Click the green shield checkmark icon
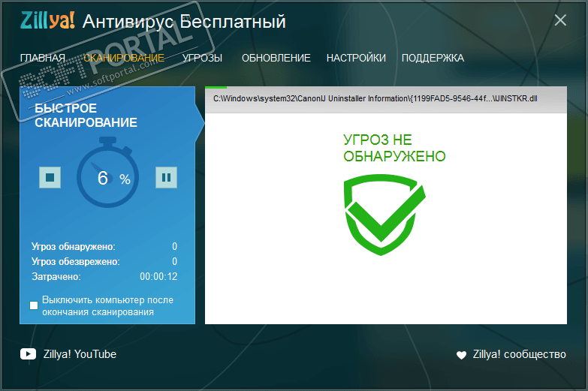 pyautogui.click(x=384, y=215)
